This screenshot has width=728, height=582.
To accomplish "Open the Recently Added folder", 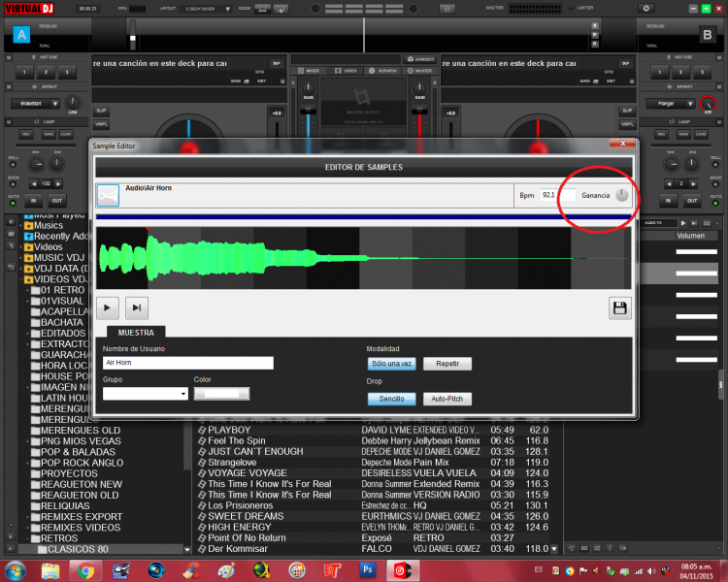I will click(x=55, y=237).
